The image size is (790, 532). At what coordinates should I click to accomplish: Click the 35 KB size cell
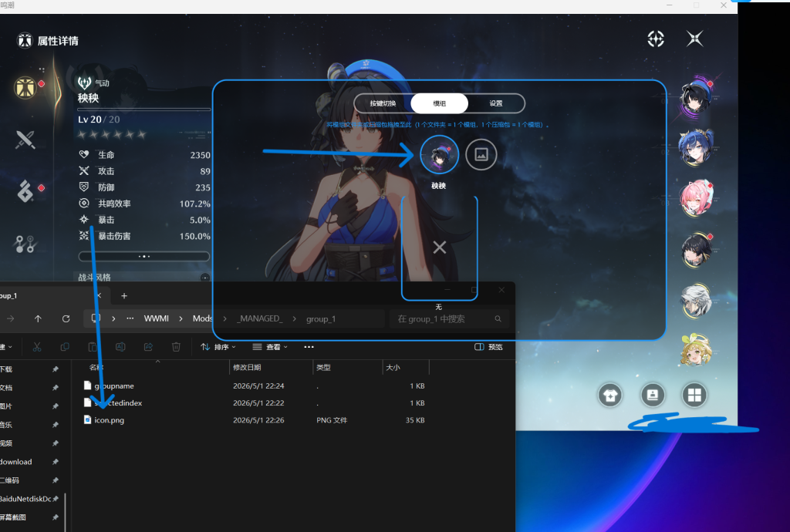pyautogui.click(x=415, y=419)
